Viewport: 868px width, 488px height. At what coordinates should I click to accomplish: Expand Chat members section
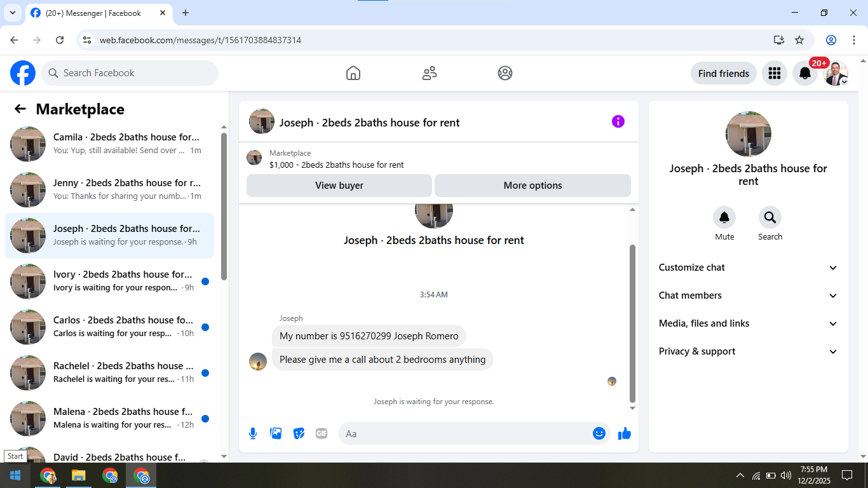pyautogui.click(x=749, y=295)
